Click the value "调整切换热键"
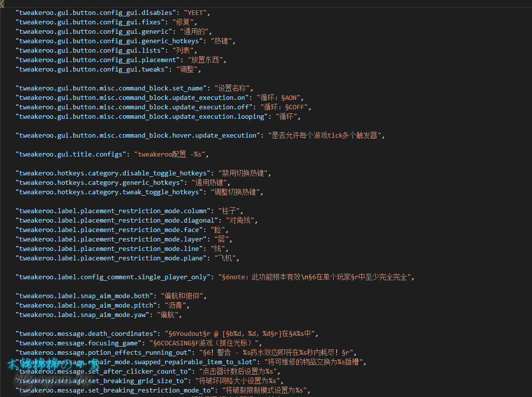 pos(236,193)
